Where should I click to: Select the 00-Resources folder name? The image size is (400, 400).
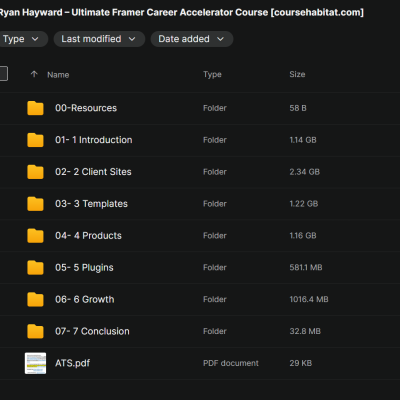pos(86,108)
